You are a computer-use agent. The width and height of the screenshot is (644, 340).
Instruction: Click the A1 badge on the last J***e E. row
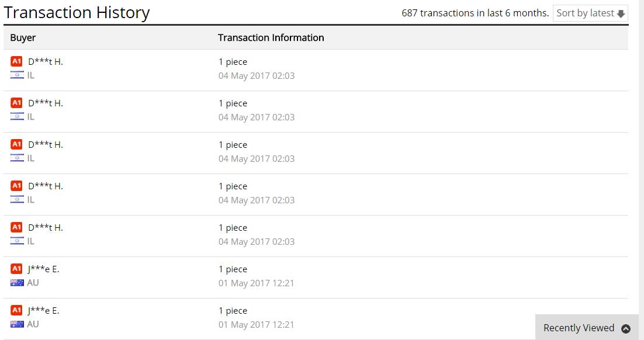tap(16, 310)
